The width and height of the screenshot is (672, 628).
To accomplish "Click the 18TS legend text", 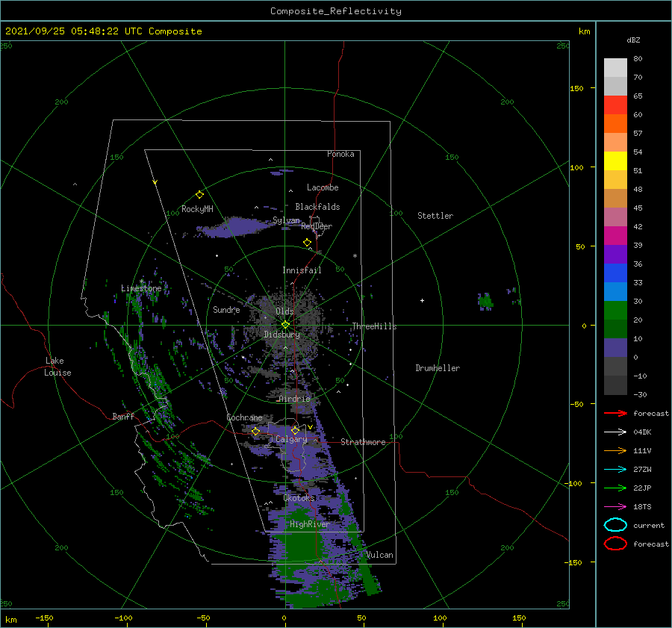I will click(642, 507).
